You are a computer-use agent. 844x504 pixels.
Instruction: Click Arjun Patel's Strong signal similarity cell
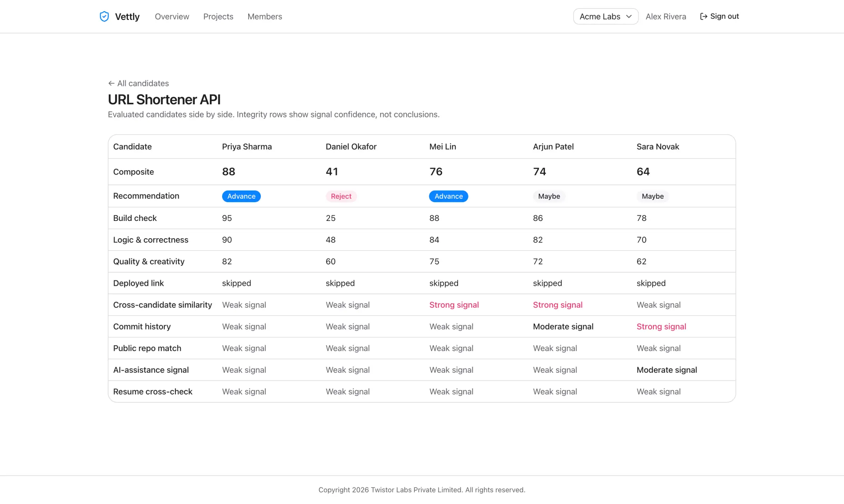coord(557,305)
